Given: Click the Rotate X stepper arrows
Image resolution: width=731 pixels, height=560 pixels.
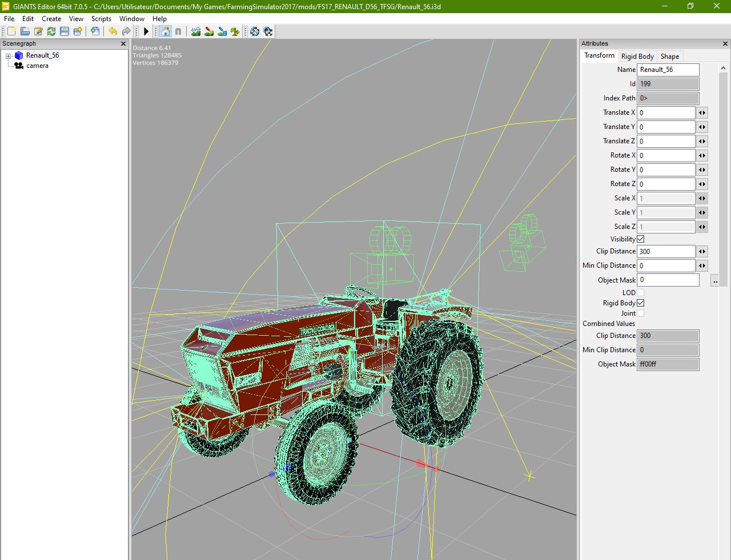Looking at the screenshot, I should click(x=702, y=155).
